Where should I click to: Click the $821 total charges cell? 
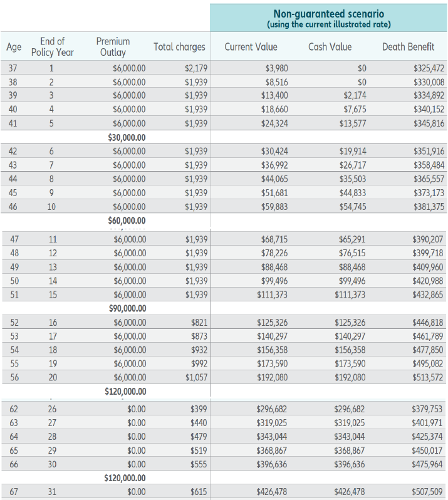point(199,323)
